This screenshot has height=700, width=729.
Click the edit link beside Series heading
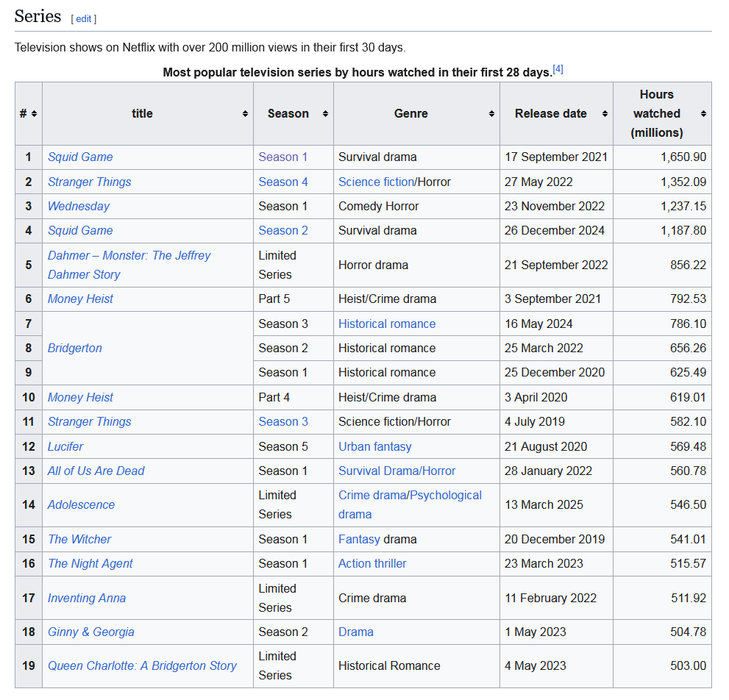click(84, 18)
